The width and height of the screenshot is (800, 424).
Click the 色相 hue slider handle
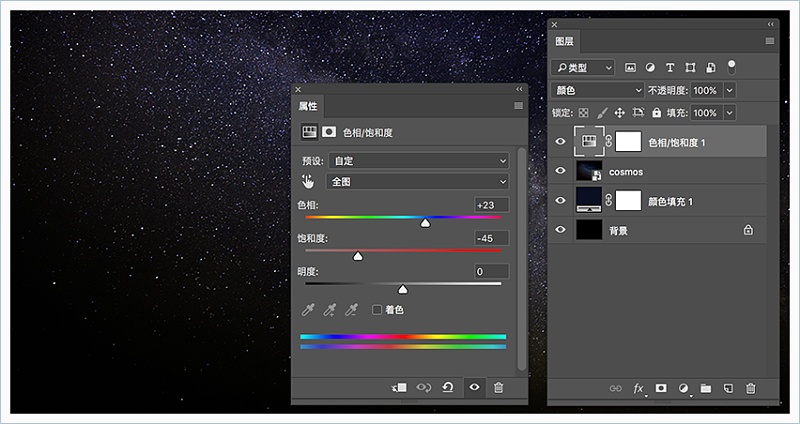(425, 223)
